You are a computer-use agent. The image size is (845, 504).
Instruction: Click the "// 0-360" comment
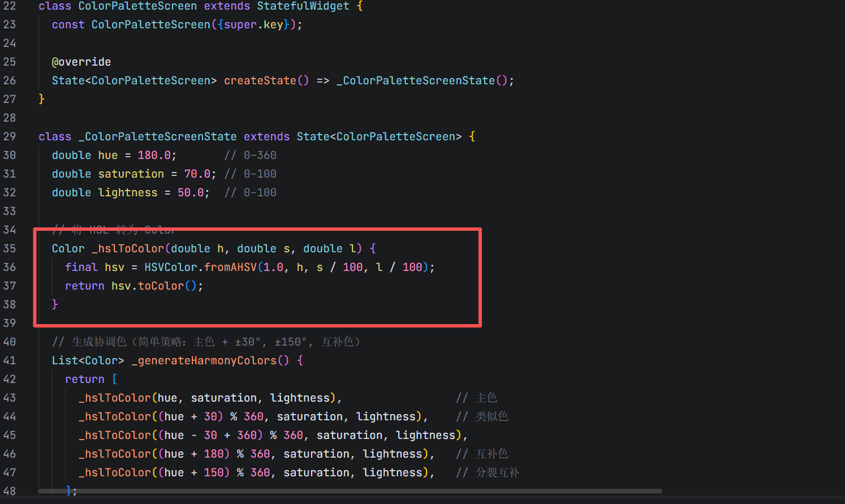[x=251, y=155]
